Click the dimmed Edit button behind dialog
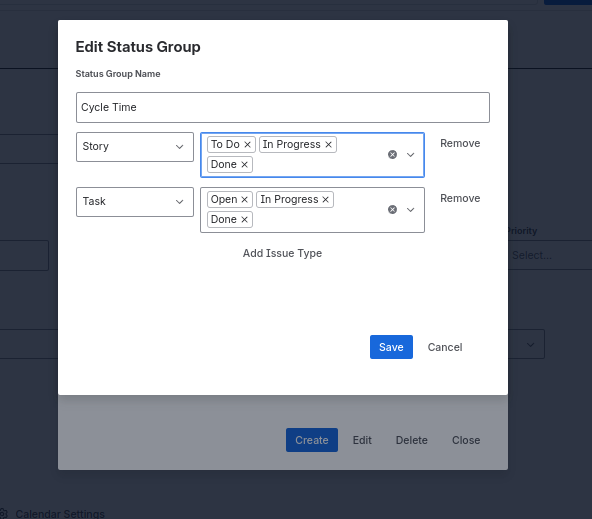This screenshot has height=519, width=592. pyautogui.click(x=362, y=440)
